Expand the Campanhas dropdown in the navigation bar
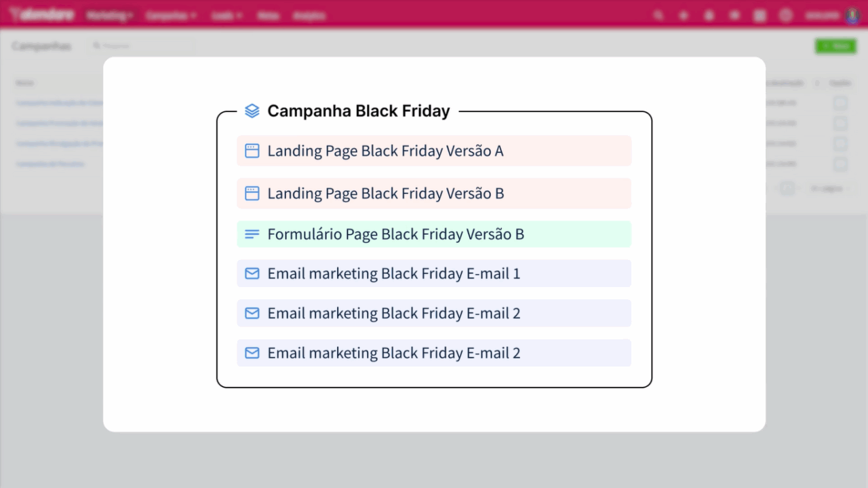Image resolution: width=868 pixels, height=488 pixels. 171,15
